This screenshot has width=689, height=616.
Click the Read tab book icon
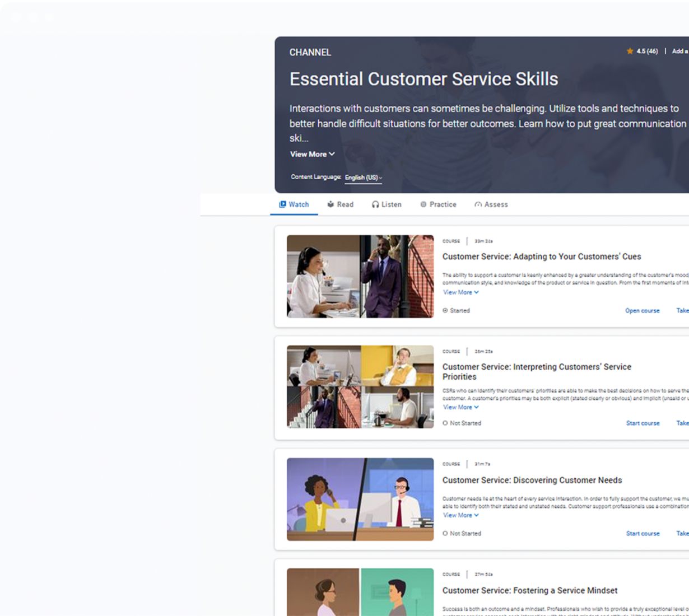[330, 204]
